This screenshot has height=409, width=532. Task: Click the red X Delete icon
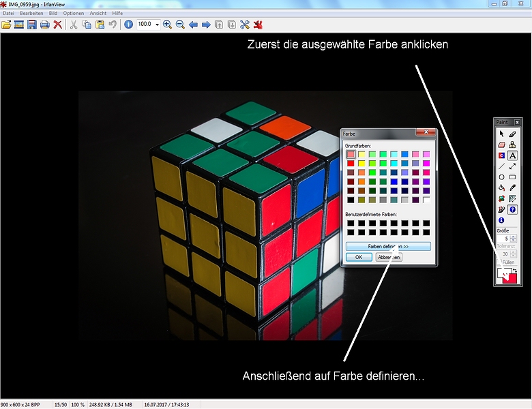[58, 25]
